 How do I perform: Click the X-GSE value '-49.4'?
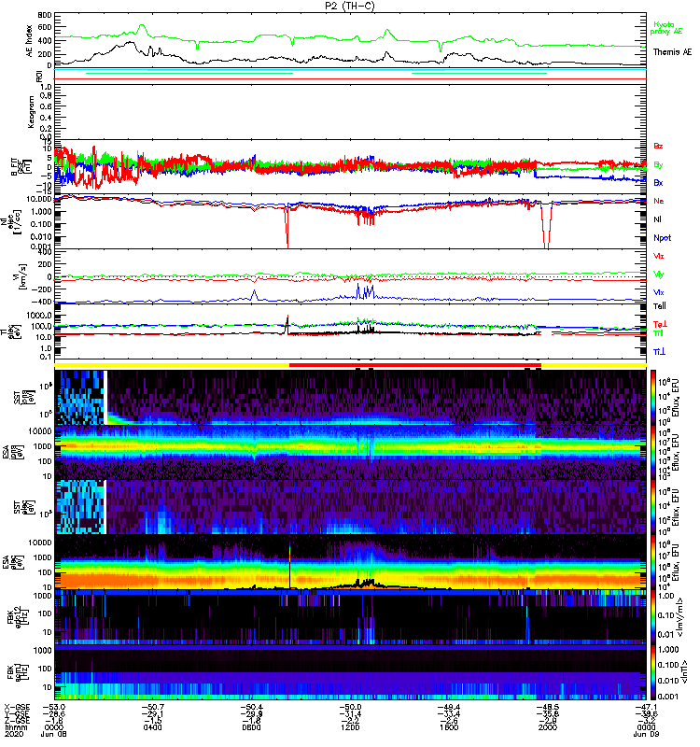(x=449, y=707)
